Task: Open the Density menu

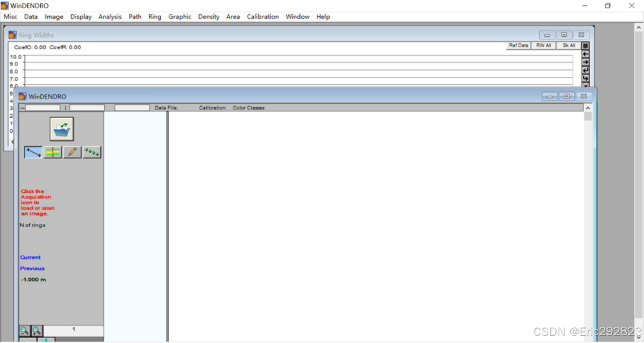Action: (209, 17)
